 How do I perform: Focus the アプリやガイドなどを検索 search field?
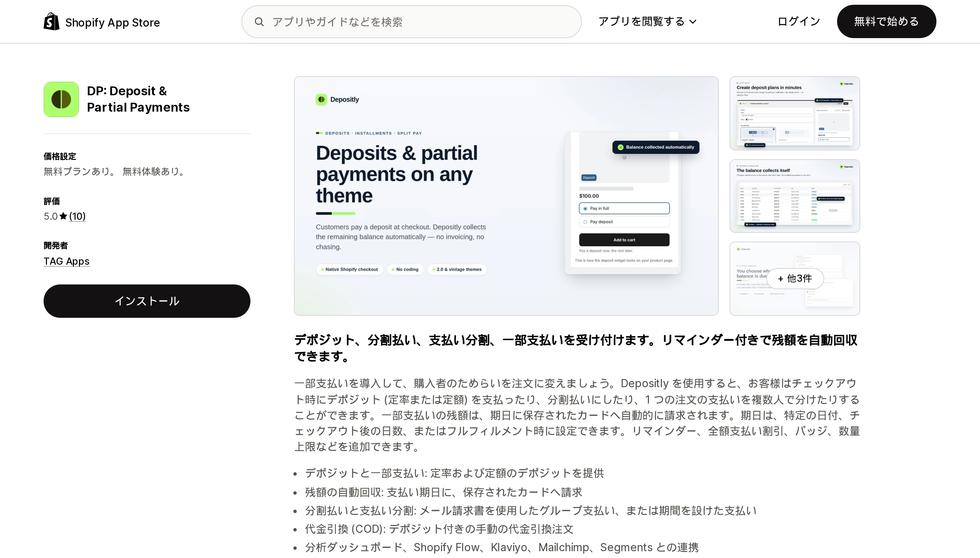[x=412, y=22]
